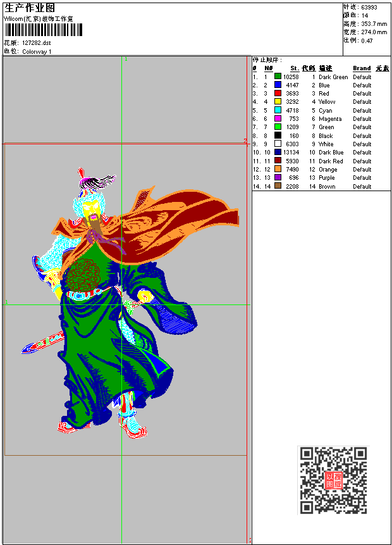Select the scale value 0.47
The height and width of the screenshot is (545, 392).
coord(367,41)
